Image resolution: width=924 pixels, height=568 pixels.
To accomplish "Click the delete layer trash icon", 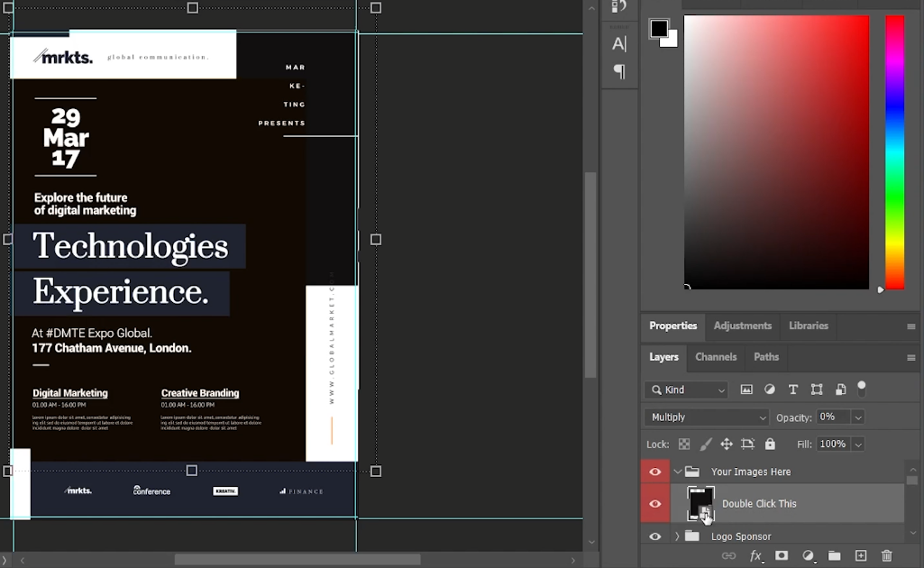I will (x=887, y=556).
